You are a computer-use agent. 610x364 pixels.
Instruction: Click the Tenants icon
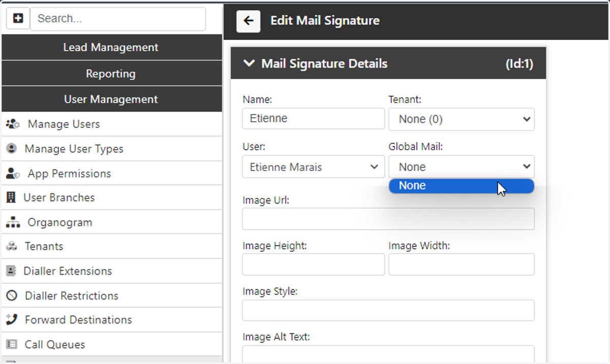11,246
